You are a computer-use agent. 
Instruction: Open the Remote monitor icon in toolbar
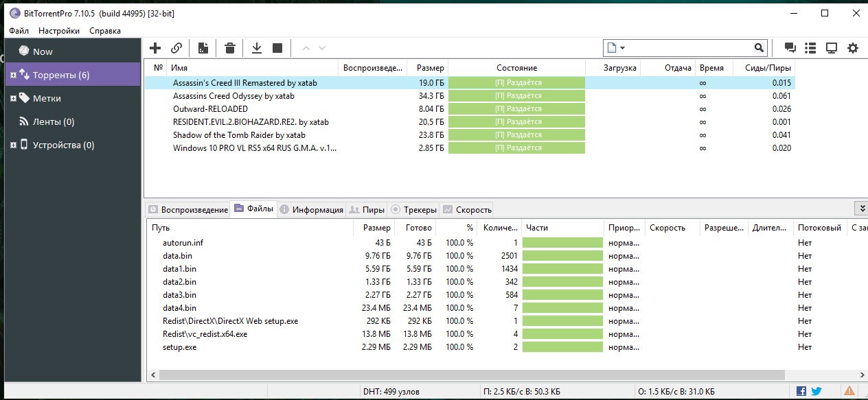pyautogui.click(x=831, y=48)
